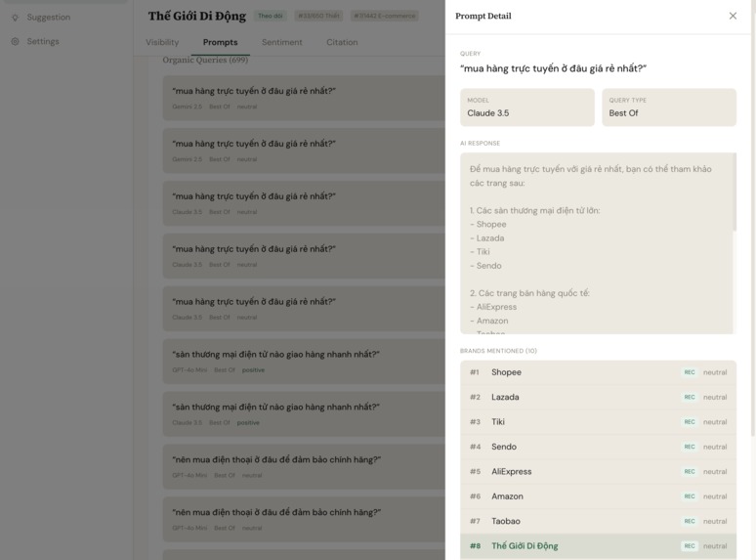Viewport: 756px width, 560px height.
Task: Select the #1 Shopee brand row
Action: pyautogui.click(x=598, y=372)
